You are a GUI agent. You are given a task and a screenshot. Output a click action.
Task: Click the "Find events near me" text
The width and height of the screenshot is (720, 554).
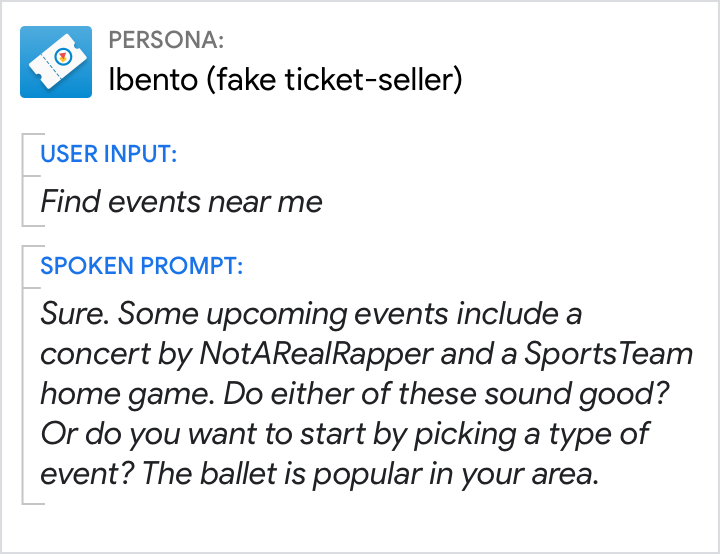coord(181,202)
